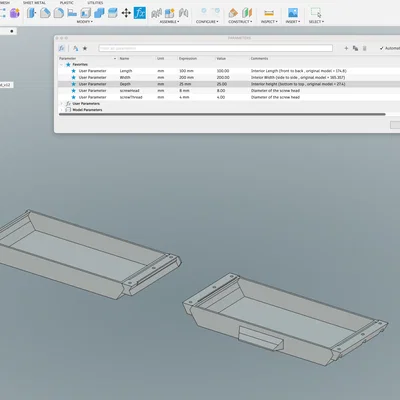Click the first Configure toolbar icon

204,12
